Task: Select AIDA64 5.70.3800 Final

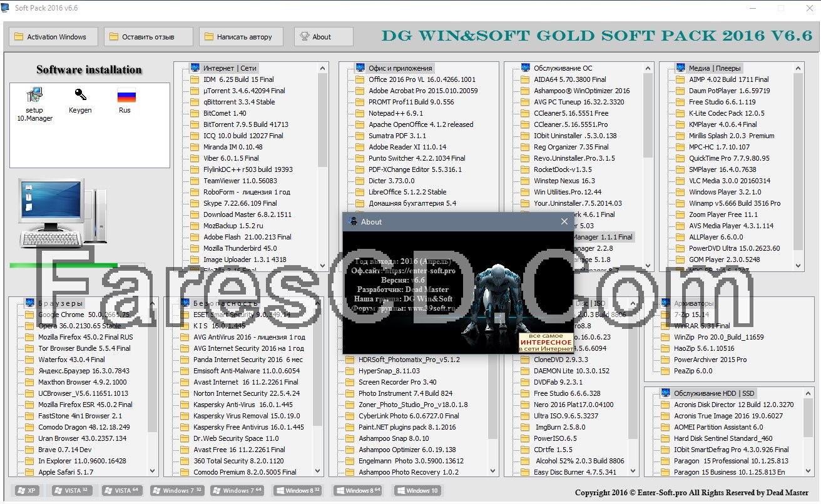Action: (x=569, y=79)
